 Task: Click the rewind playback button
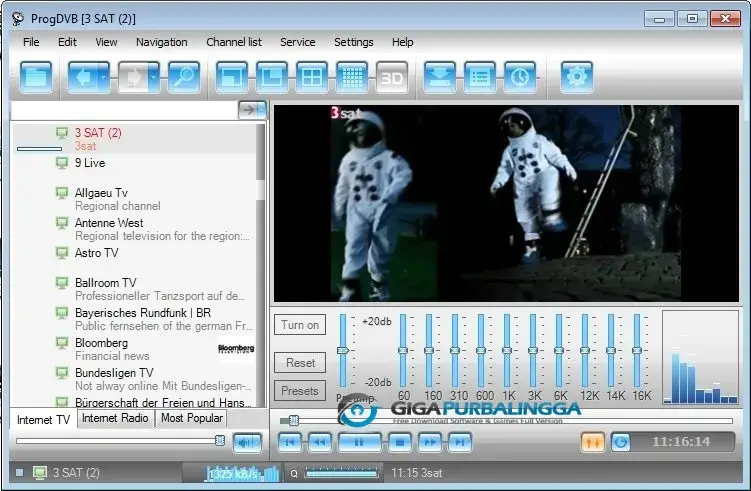pyautogui.click(x=319, y=442)
